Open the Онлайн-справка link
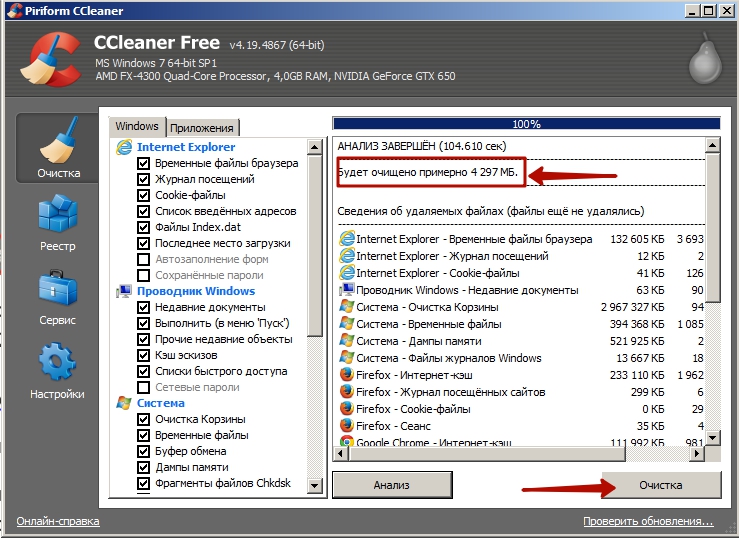739x538 pixels. click(x=58, y=522)
